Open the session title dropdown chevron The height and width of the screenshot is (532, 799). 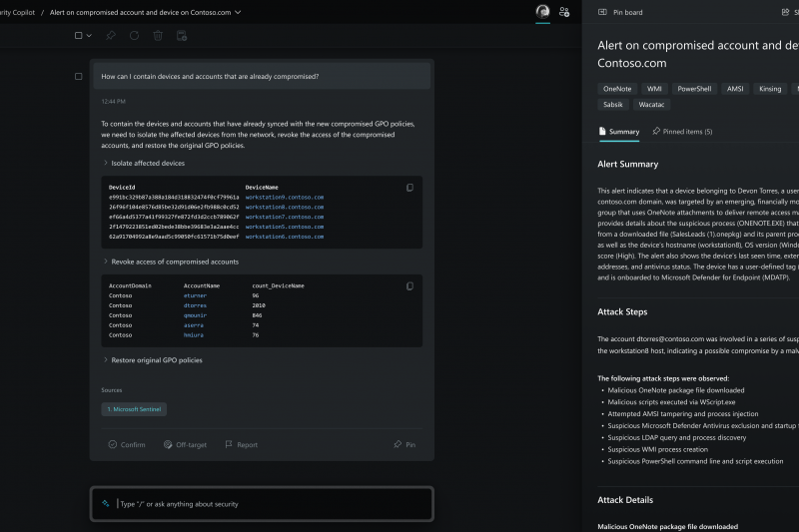238,12
